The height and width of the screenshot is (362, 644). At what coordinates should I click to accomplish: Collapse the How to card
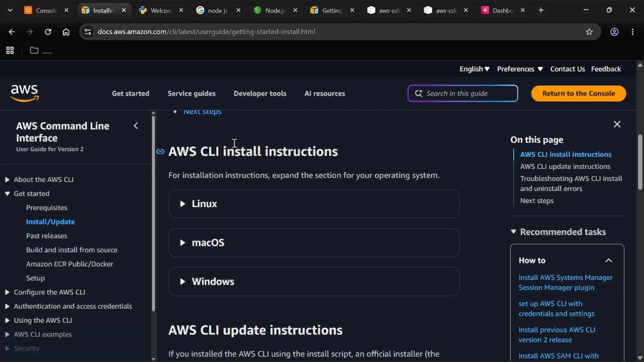coord(609,260)
